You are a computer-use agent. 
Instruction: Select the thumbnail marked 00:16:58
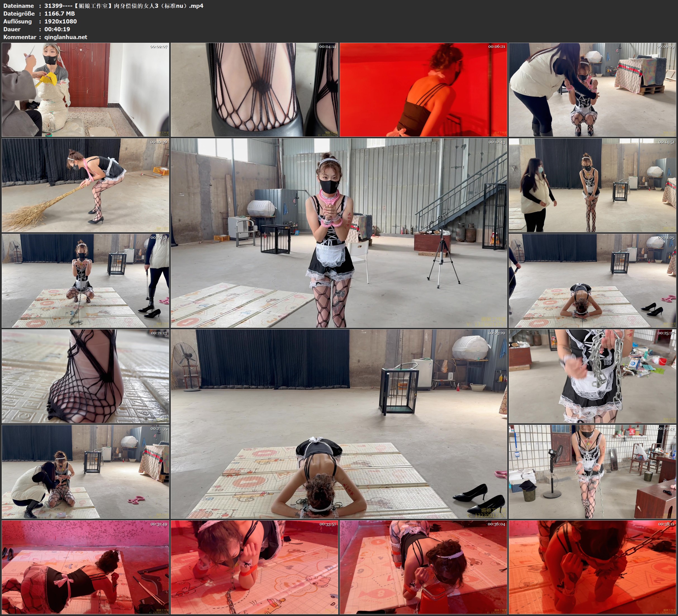pos(85,281)
